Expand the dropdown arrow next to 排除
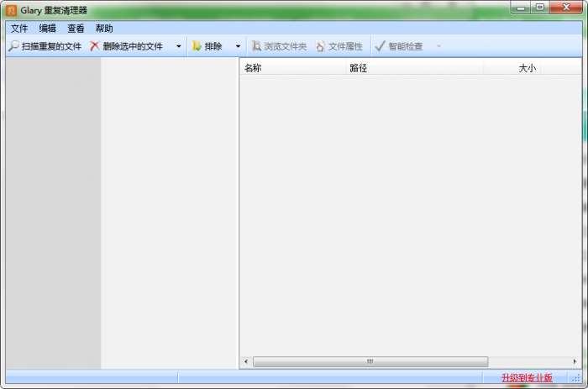The height and width of the screenshot is (389, 588). click(238, 46)
